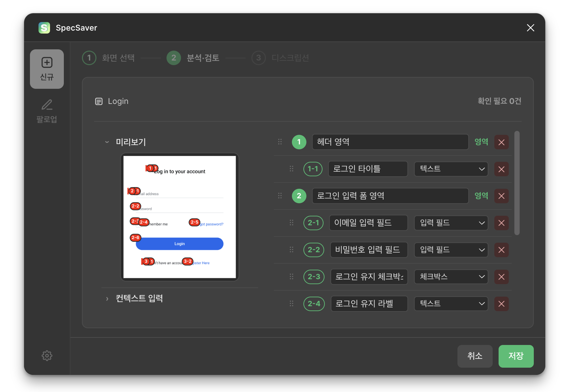570x392 pixels.
Task: Click the 2-2 badge
Action: coord(314,250)
